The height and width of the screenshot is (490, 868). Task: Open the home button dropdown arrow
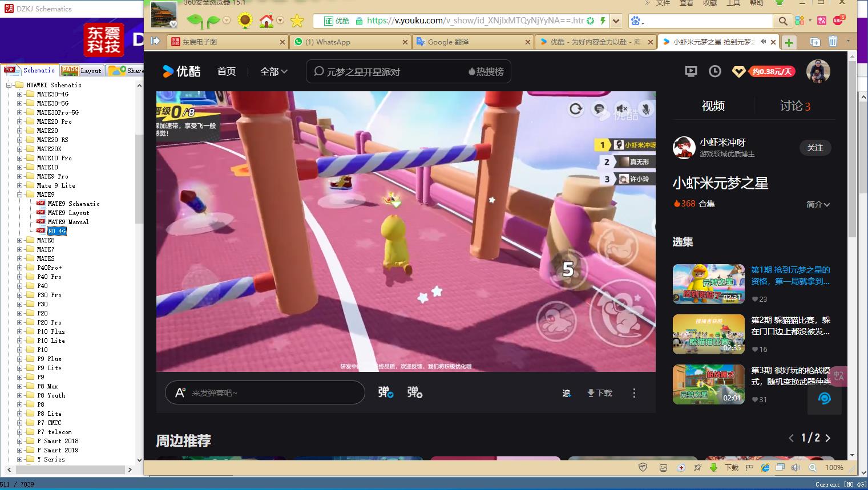[280, 21]
